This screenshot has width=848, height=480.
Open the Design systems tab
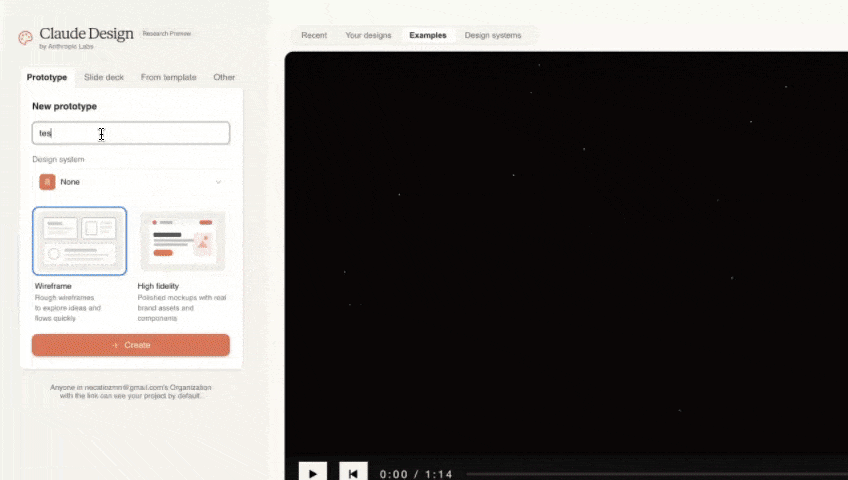pyautogui.click(x=493, y=35)
